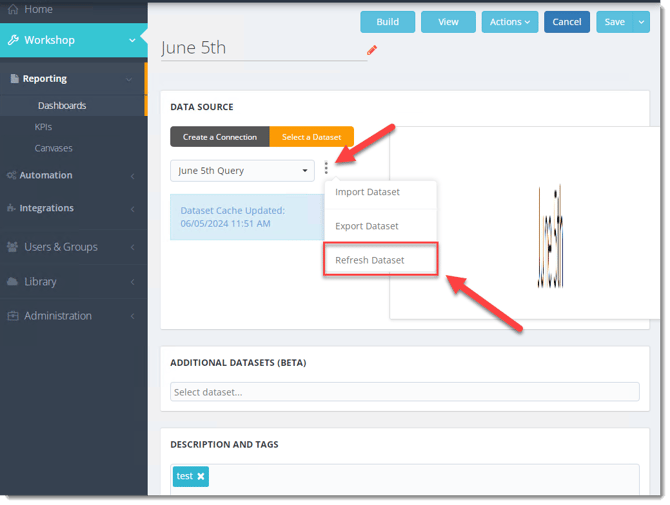
Task: Switch to Create a Connection mode
Action: [219, 137]
